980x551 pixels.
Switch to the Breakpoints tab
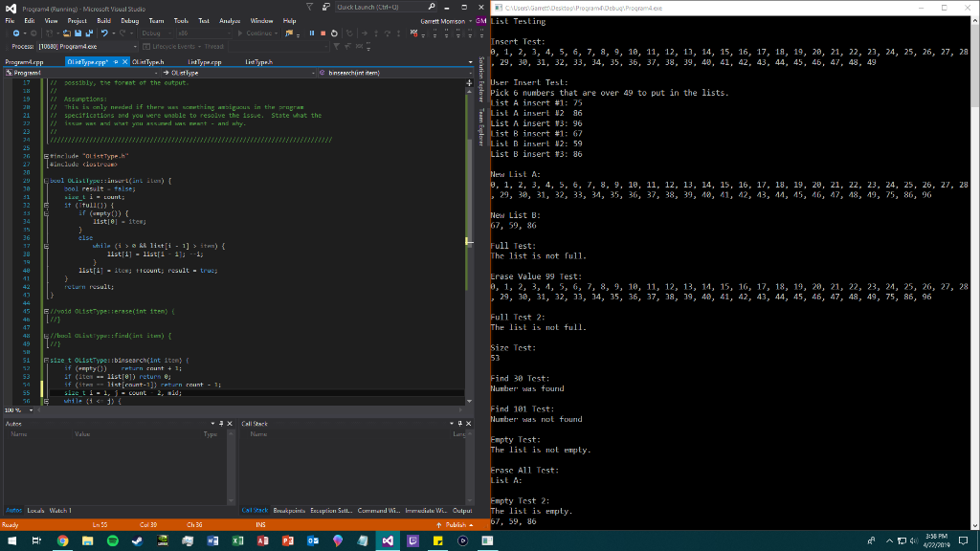pos(289,511)
